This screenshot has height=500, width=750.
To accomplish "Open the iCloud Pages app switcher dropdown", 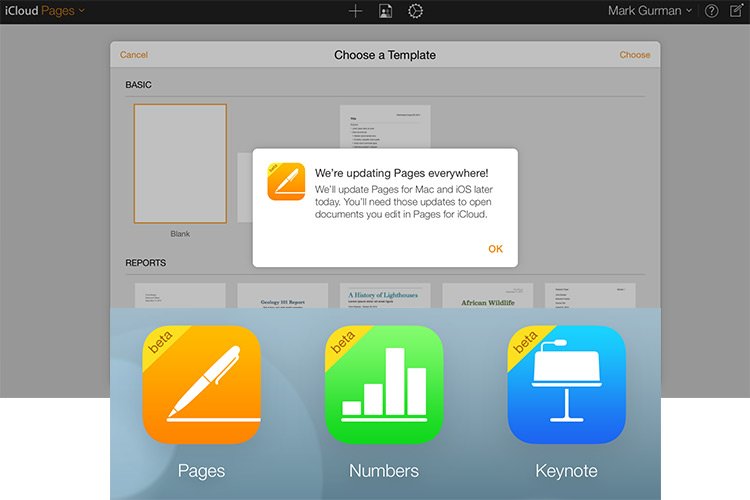I will [x=44, y=11].
